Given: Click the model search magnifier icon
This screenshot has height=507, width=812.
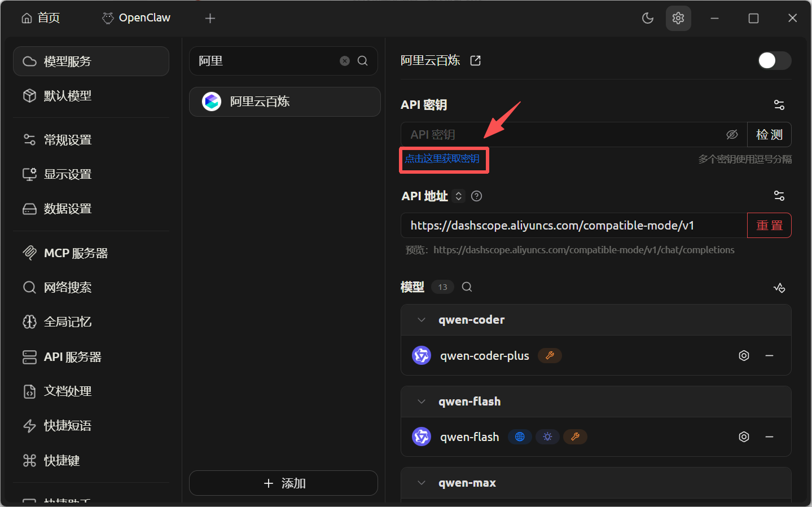Looking at the screenshot, I should pos(467,287).
